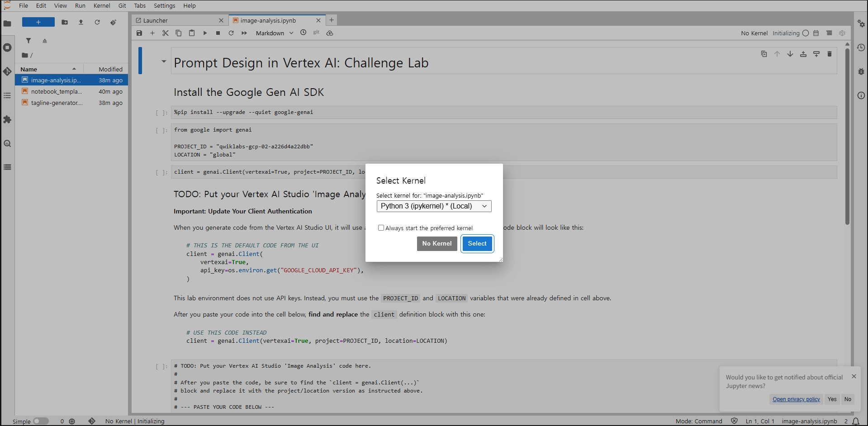Click No Kernel in notebook toolbar
868x426 pixels.
coord(754,33)
